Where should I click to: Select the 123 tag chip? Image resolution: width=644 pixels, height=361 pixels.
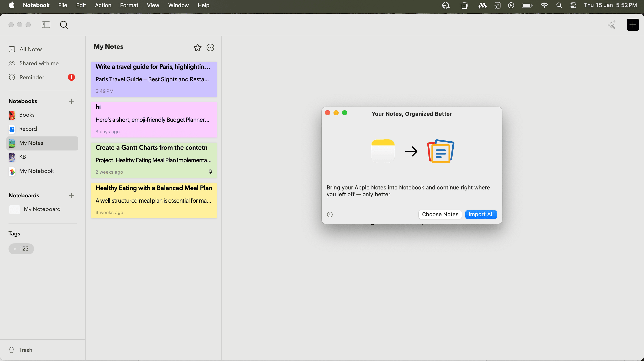tap(21, 249)
